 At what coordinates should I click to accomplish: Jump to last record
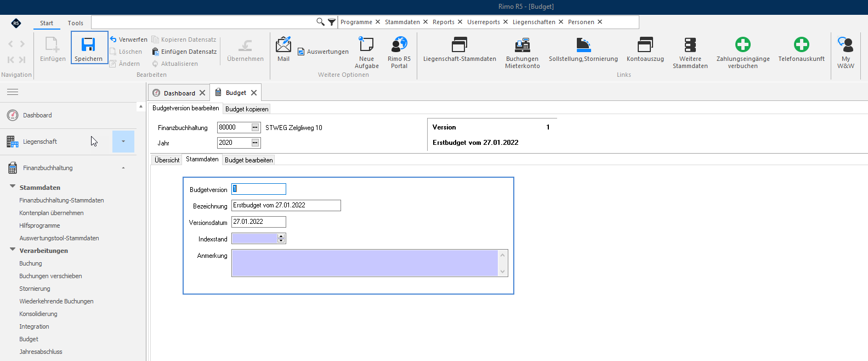pos(22,59)
